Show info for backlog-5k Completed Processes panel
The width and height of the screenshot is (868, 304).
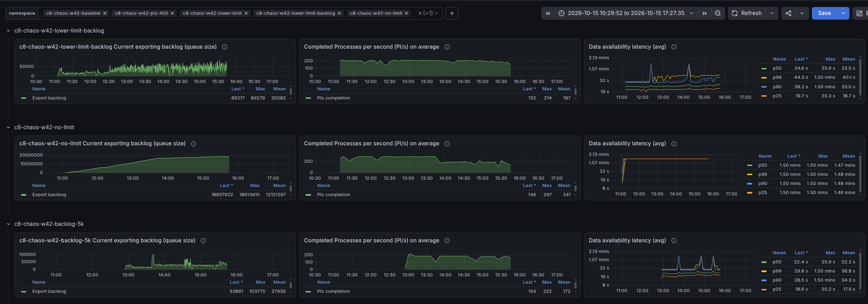(x=447, y=241)
